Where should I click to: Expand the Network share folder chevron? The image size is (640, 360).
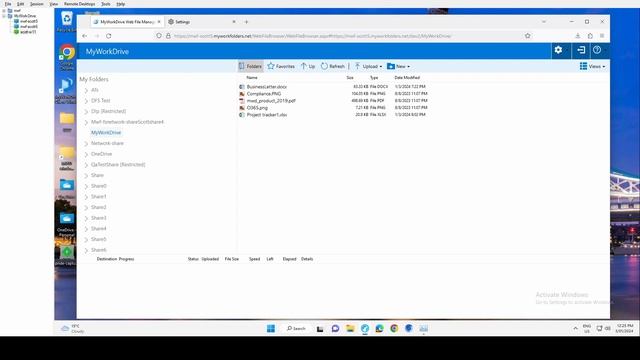(x=86, y=144)
